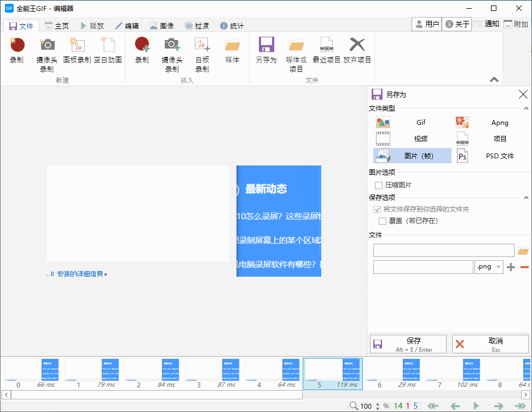
Task: Enable 覆盖（若已存在）checkbox
Action: click(x=383, y=221)
